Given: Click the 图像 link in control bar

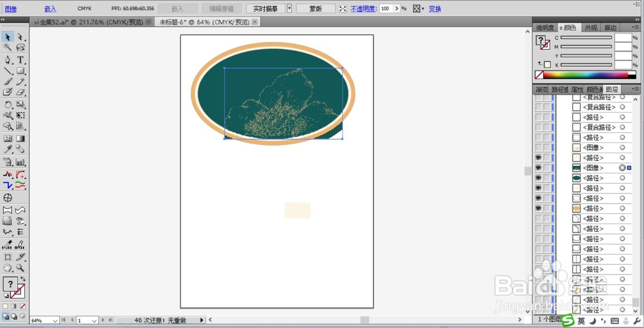Looking at the screenshot, I should click(x=11, y=8).
